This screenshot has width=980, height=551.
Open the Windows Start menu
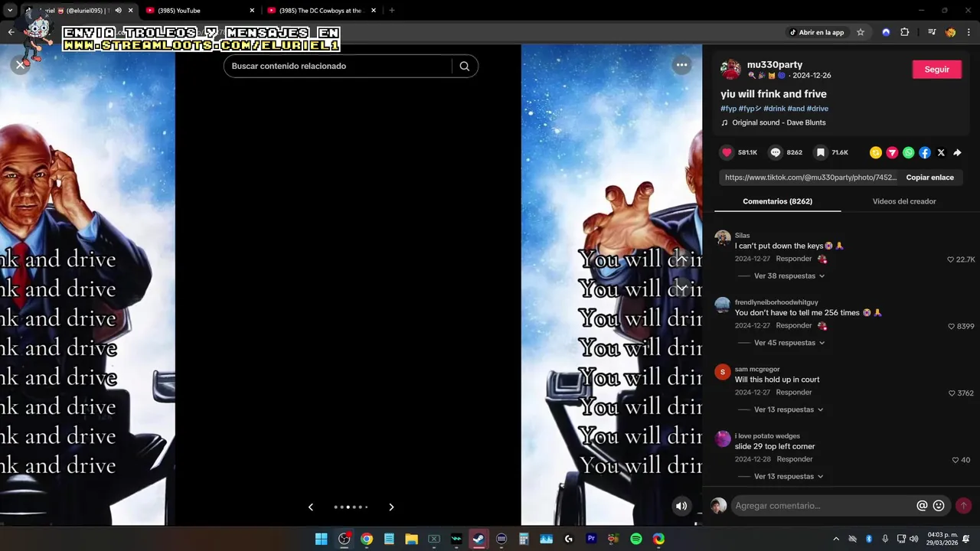[322, 539]
